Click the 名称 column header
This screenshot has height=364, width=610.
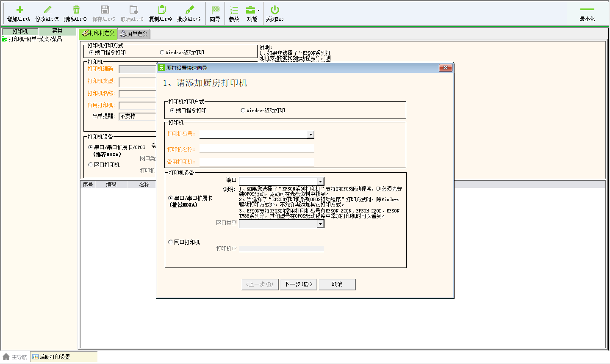pyautogui.click(x=144, y=185)
